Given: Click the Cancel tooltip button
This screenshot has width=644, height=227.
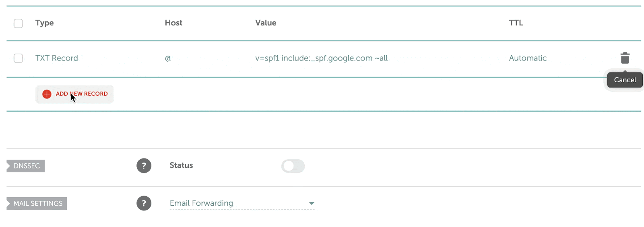Looking at the screenshot, I should (x=625, y=80).
